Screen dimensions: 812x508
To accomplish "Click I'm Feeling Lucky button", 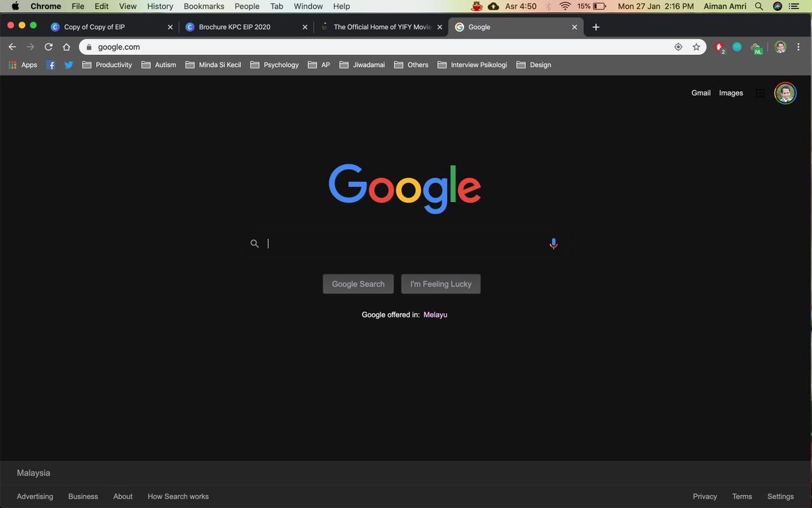I will coord(441,284).
